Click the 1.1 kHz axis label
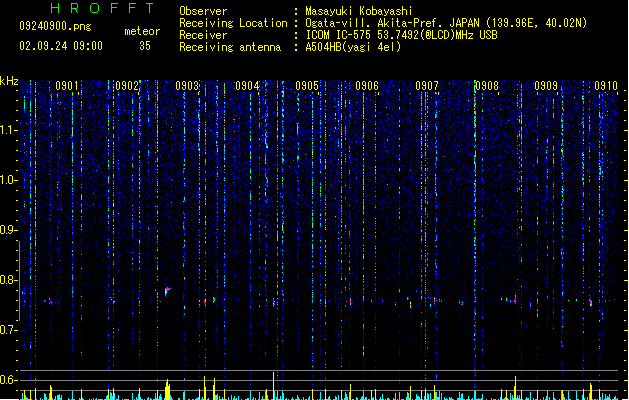629x400 pixels. click(x=7, y=130)
